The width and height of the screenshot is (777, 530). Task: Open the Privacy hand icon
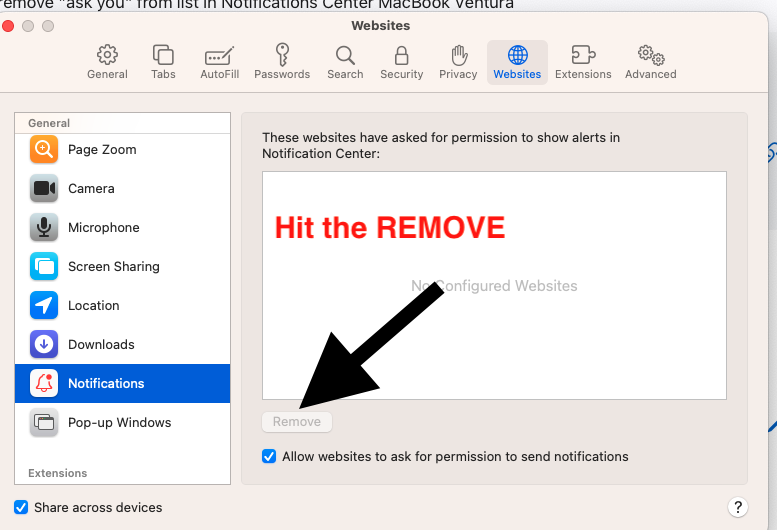pyautogui.click(x=459, y=55)
